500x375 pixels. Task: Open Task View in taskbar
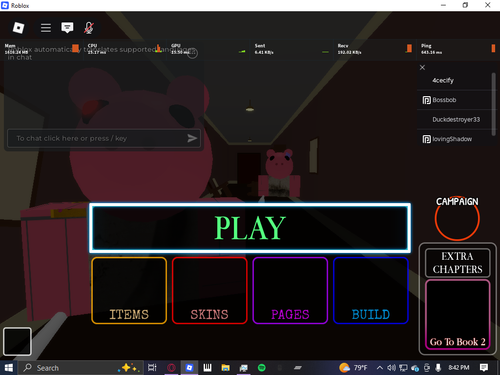pos(152,368)
